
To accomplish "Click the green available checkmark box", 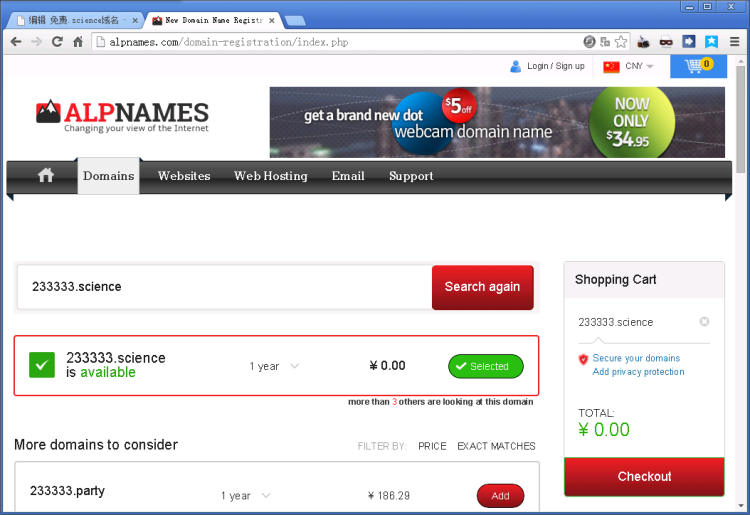I will click(42, 365).
